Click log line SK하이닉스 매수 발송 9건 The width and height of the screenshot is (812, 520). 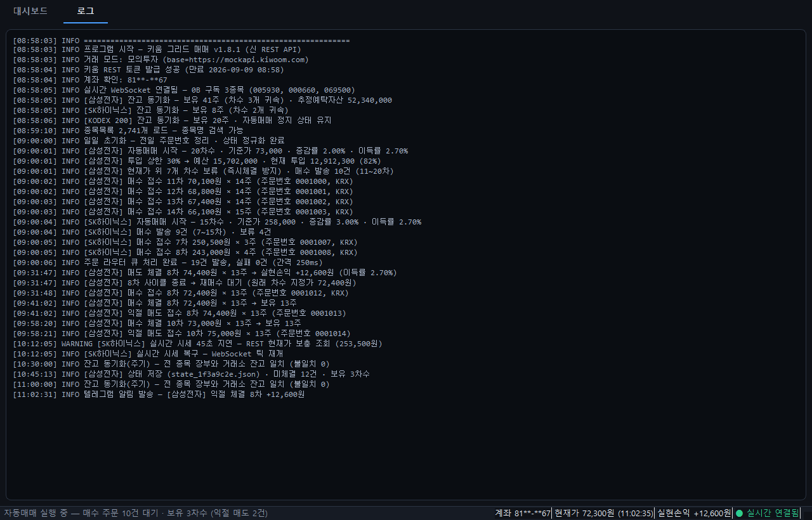pos(142,232)
